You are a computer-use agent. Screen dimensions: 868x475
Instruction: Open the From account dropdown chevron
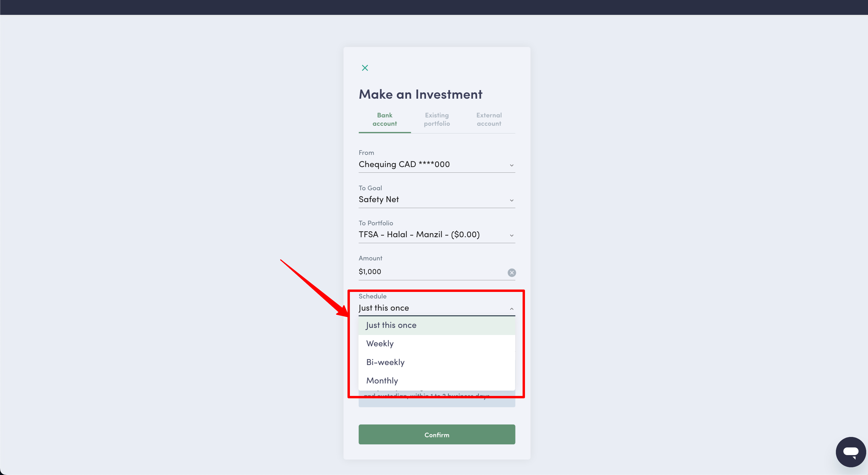point(512,165)
